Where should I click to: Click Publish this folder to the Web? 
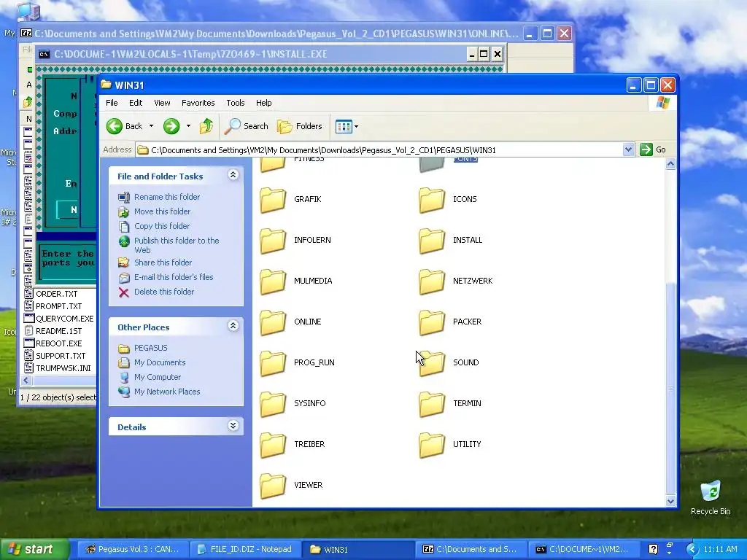177,245
